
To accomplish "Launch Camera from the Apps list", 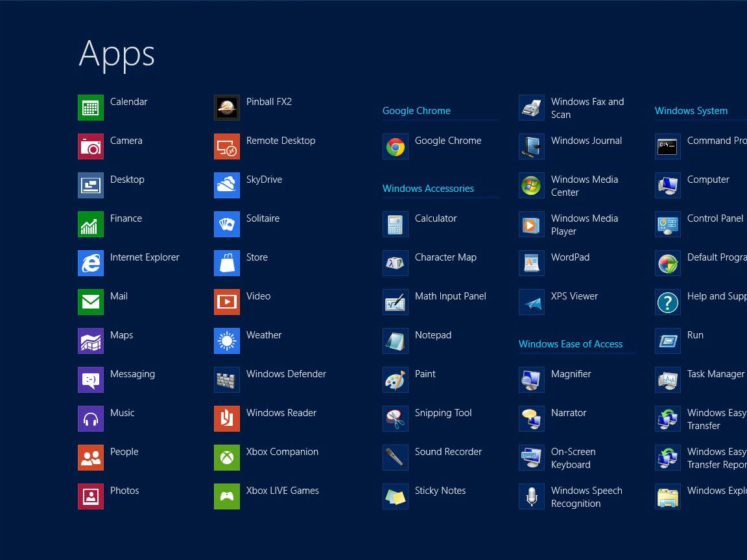I will [x=91, y=146].
